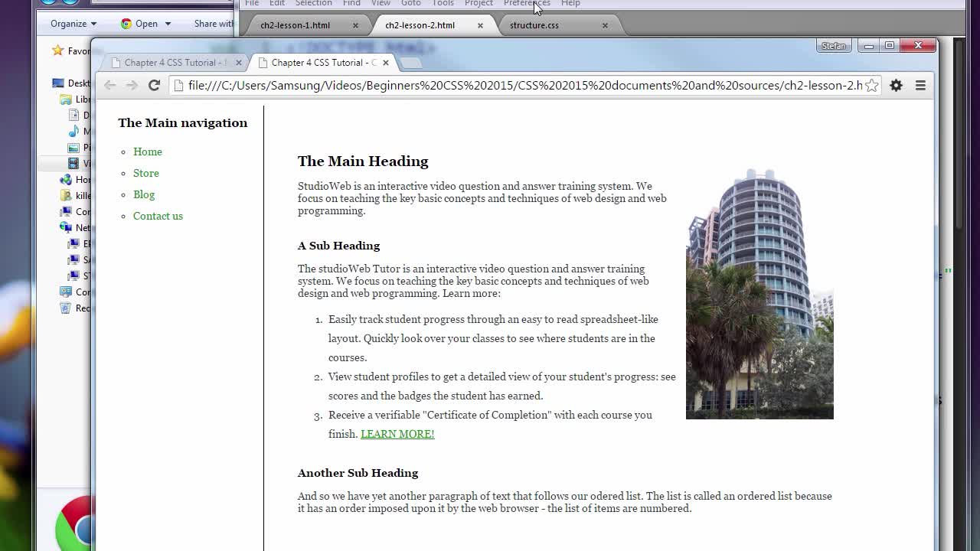Click Another Sub Heading text

click(x=358, y=473)
